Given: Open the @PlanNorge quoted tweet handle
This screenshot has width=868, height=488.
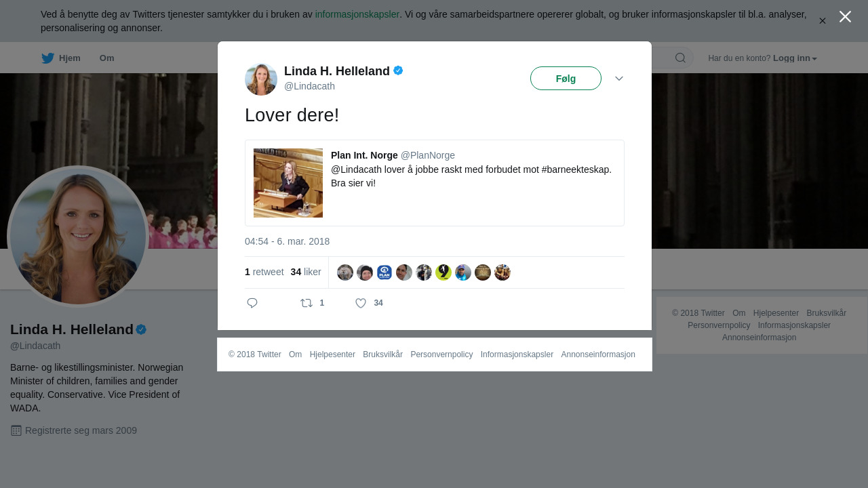Looking at the screenshot, I should coord(428,155).
